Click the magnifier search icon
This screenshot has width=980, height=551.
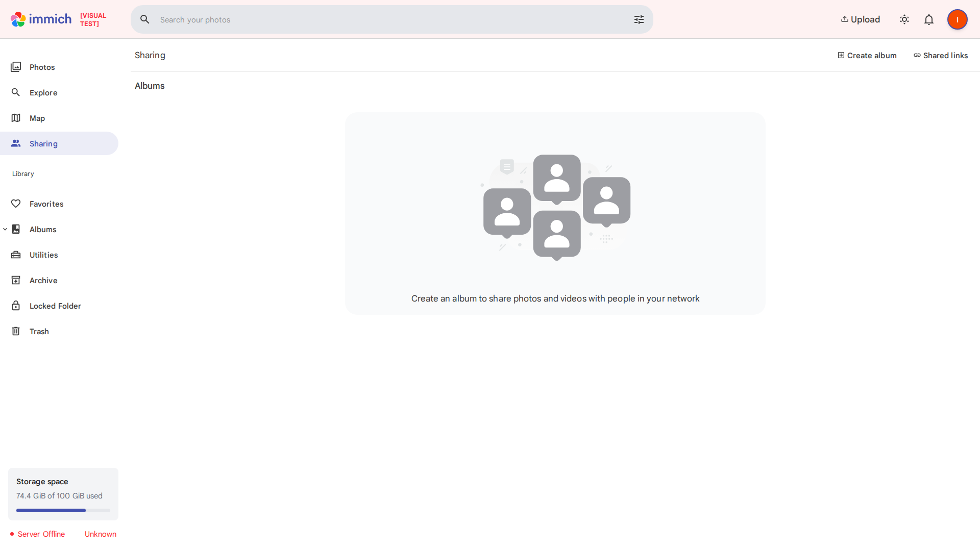click(145, 19)
